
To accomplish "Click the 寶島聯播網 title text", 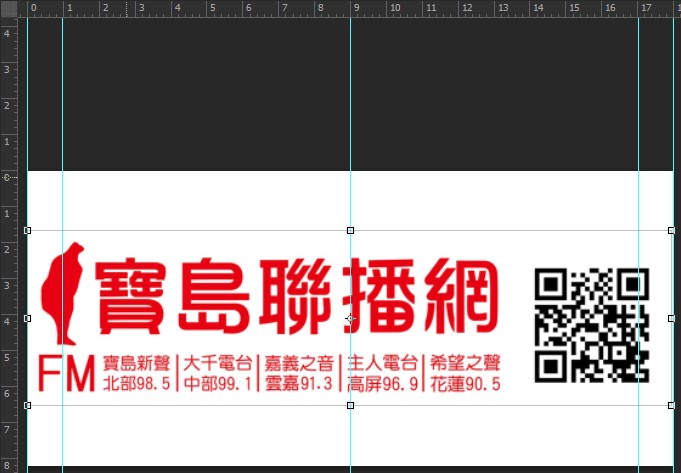I will [x=297, y=297].
